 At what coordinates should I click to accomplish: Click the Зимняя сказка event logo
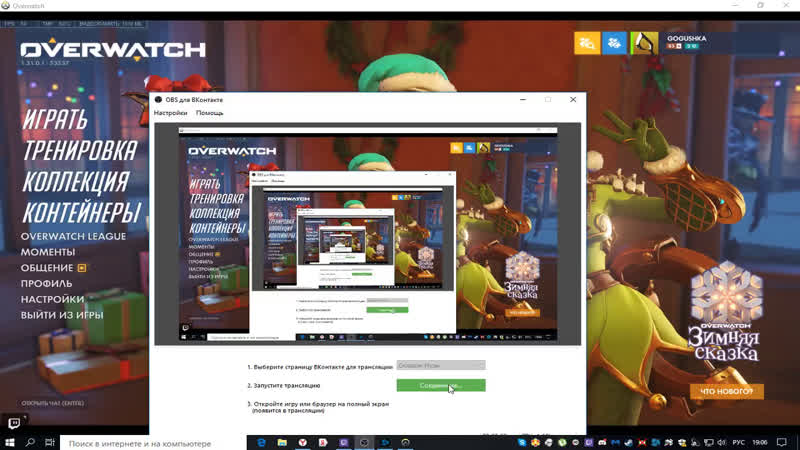click(x=725, y=312)
